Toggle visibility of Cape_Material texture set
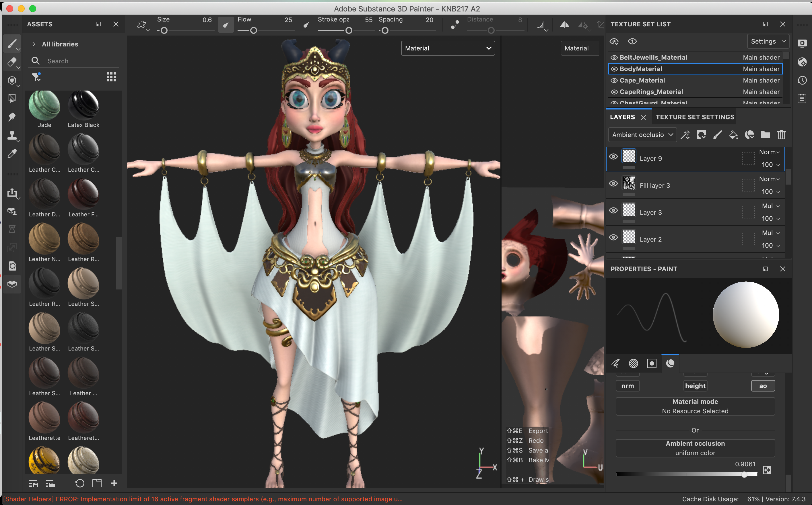 click(614, 81)
